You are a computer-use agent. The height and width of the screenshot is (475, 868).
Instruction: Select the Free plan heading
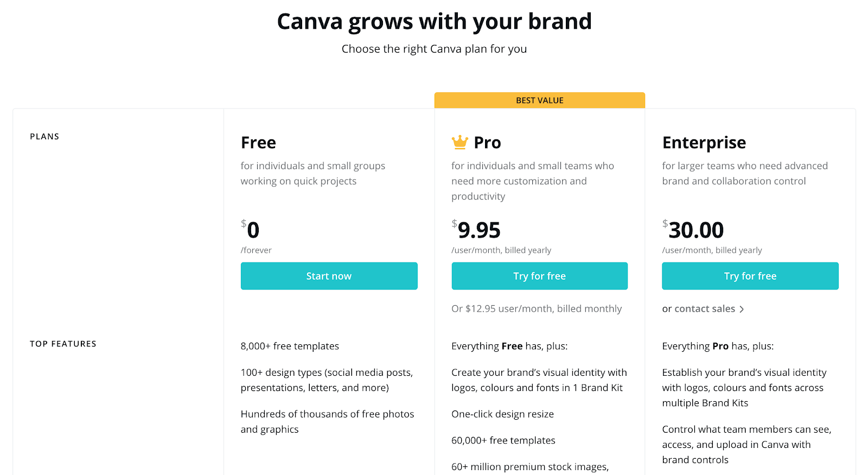258,143
